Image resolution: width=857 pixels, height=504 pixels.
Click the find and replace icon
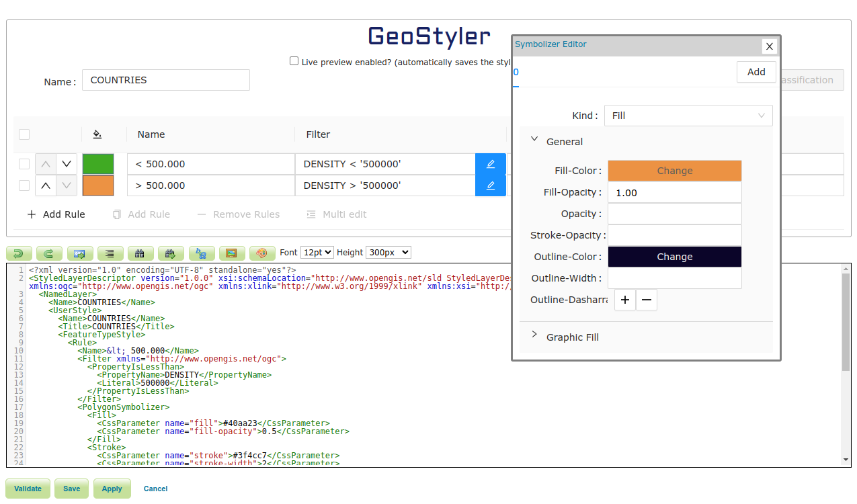(202, 253)
